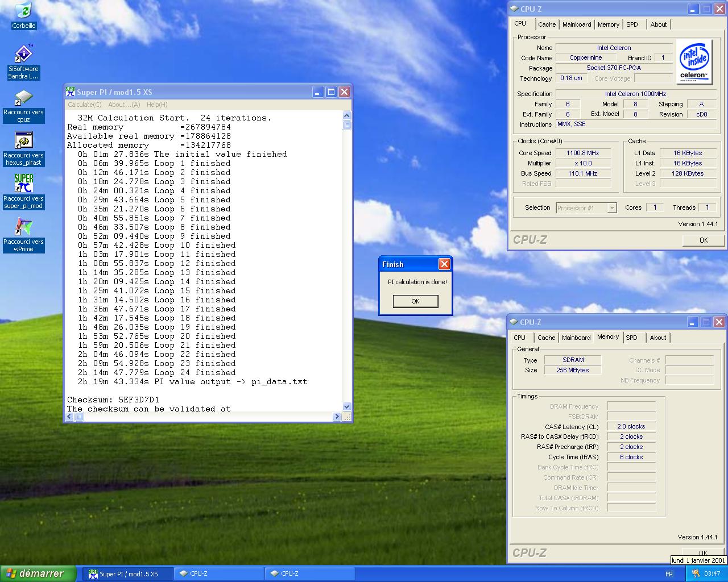728x582 pixels.
Task: Click the 32M Calculation Start line
Action: click(x=175, y=118)
